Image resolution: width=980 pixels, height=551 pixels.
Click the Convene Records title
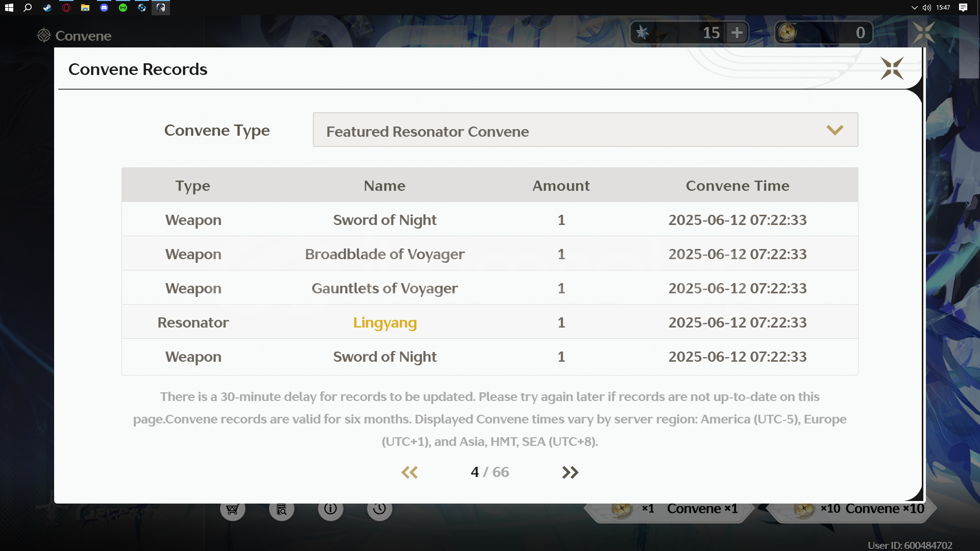tap(138, 69)
